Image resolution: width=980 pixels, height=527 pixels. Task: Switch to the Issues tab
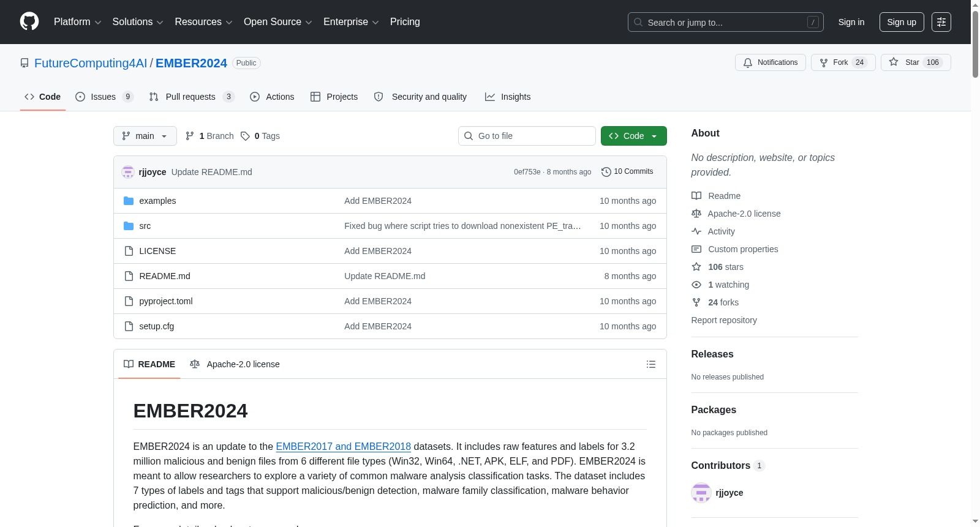104,97
